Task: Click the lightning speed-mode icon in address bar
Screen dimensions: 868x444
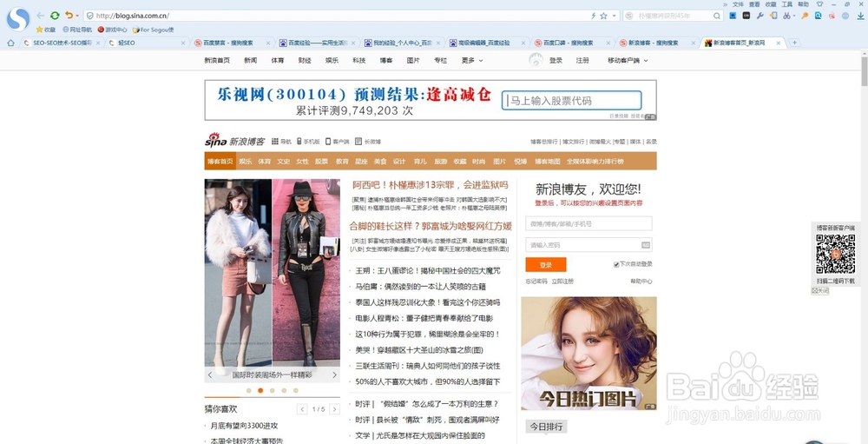Action: [594, 17]
